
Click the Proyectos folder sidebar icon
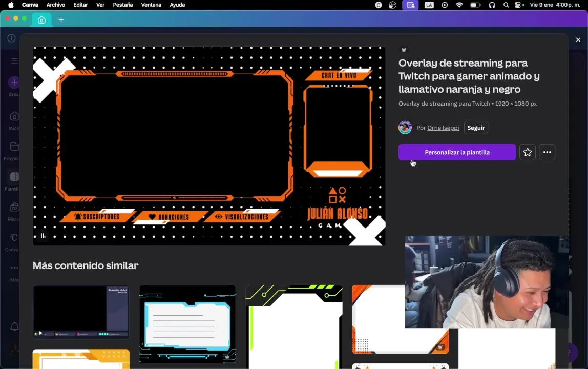14,147
